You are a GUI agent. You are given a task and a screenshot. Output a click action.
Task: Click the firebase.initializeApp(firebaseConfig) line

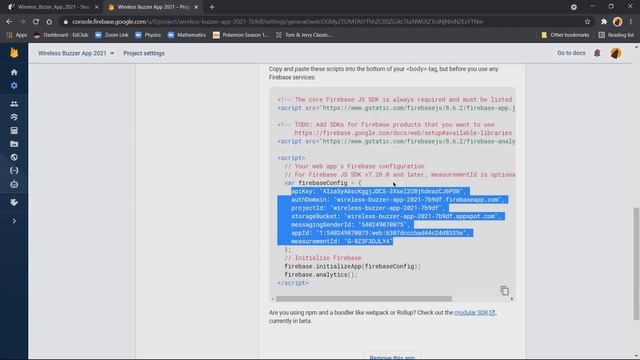[352, 267]
